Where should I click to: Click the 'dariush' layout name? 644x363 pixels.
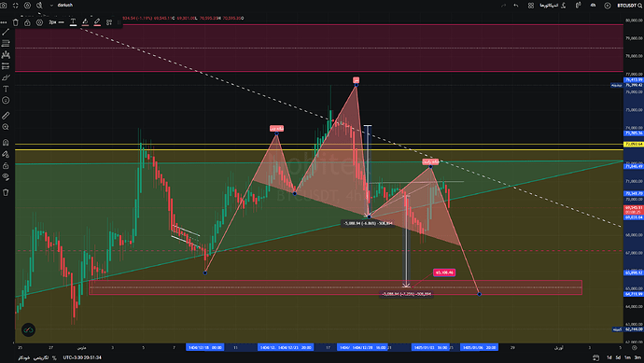click(x=65, y=6)
